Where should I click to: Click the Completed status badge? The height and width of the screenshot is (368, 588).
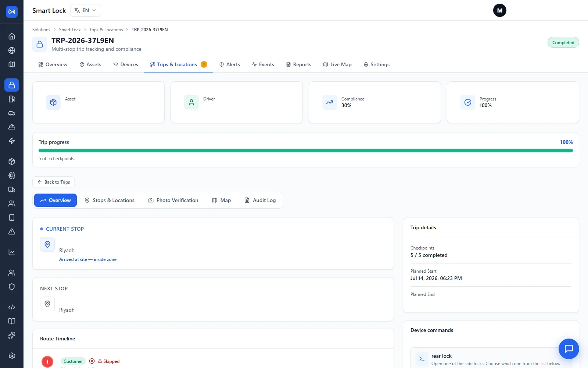coord(563,43)
